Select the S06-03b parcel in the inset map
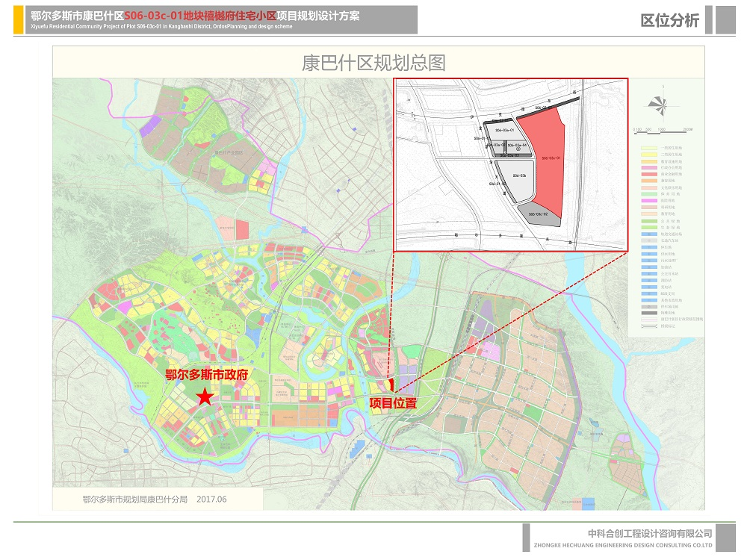 [518, 180]
